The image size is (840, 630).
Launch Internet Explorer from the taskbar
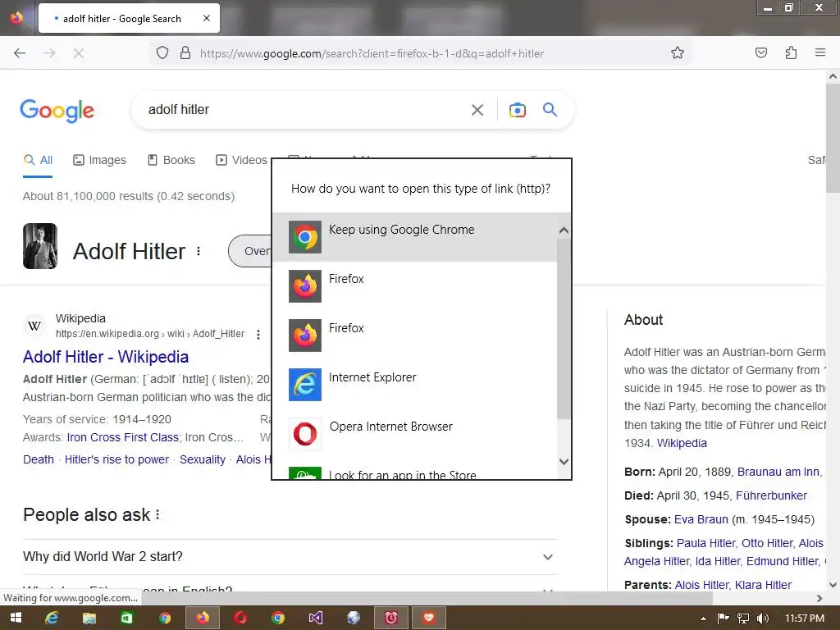click(52, 618)
